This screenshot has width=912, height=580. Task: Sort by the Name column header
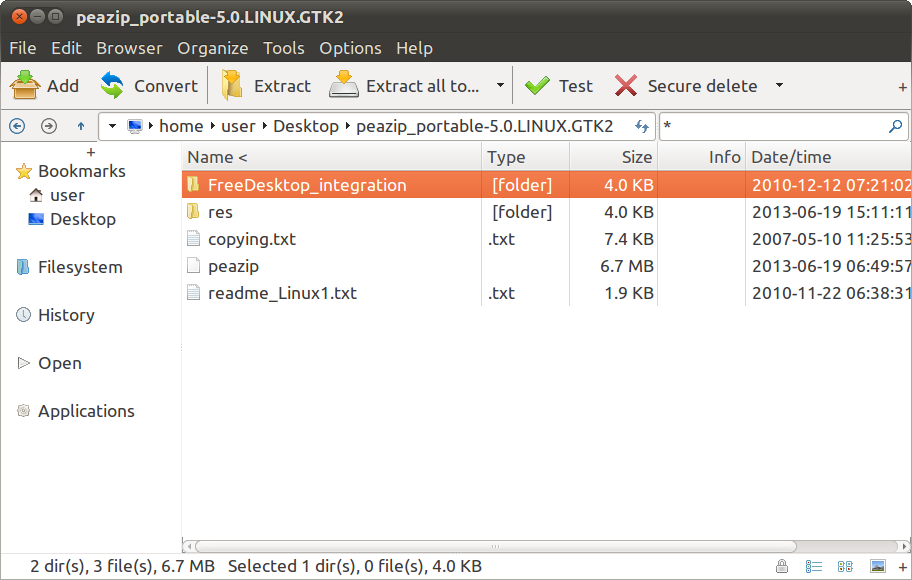pos(332,157)
